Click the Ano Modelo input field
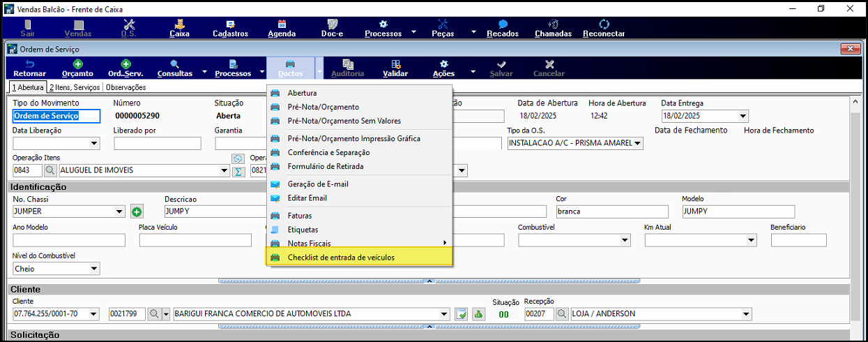Viewport: 868px width, 342px height. coord(69,240)
